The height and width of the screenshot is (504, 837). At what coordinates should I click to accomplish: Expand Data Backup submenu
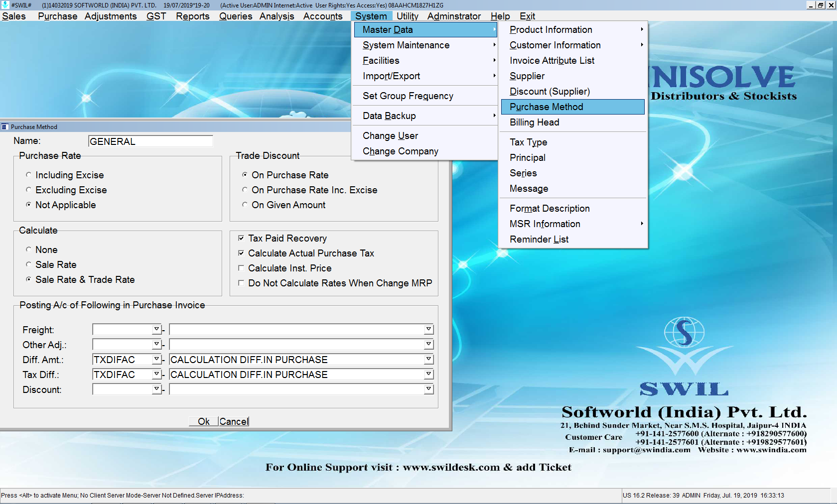pyautogui.click(x=425, y=116)
